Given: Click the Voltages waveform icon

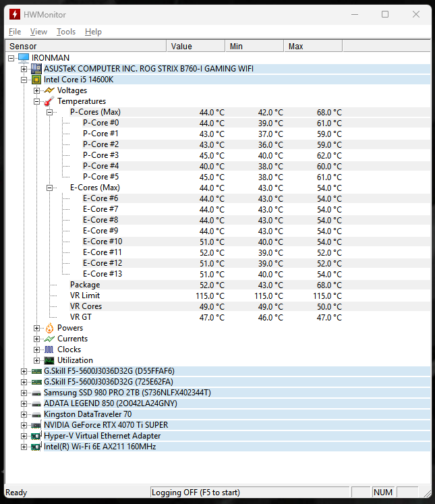Looking at the screenshot, I should pos(49,90).
